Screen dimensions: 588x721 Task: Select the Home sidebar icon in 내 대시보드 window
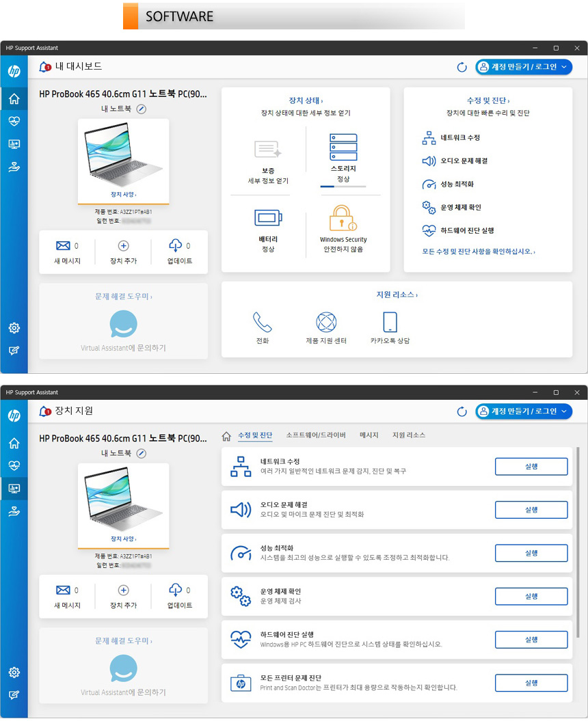(x=14, y=98)
